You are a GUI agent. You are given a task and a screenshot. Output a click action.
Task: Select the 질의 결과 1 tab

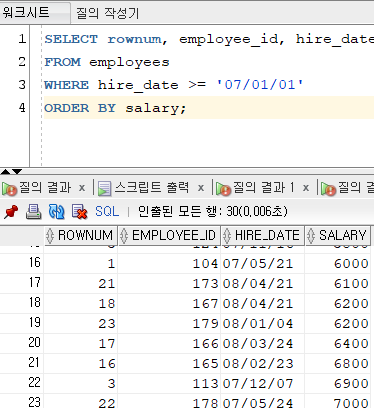tap(263, 188)
